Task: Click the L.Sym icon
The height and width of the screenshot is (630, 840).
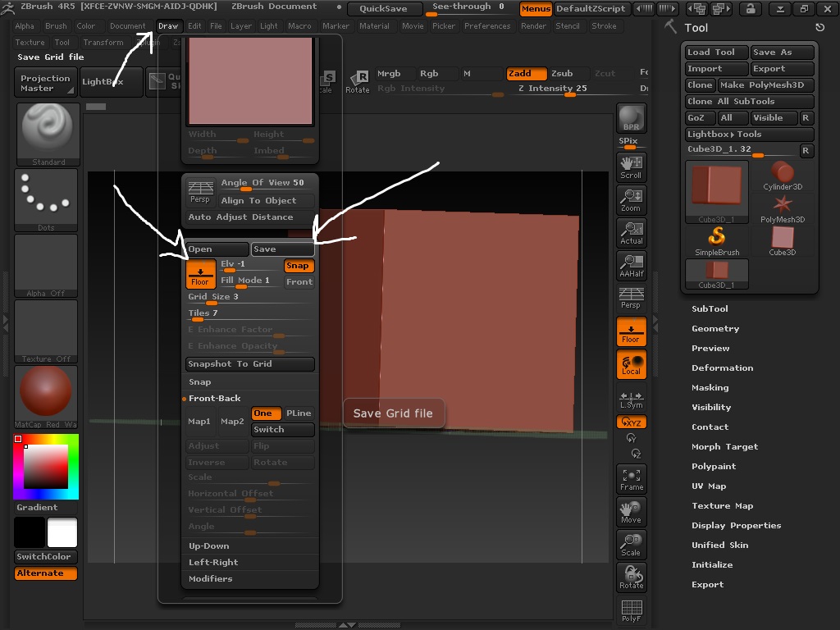Action: coord(631,398)
